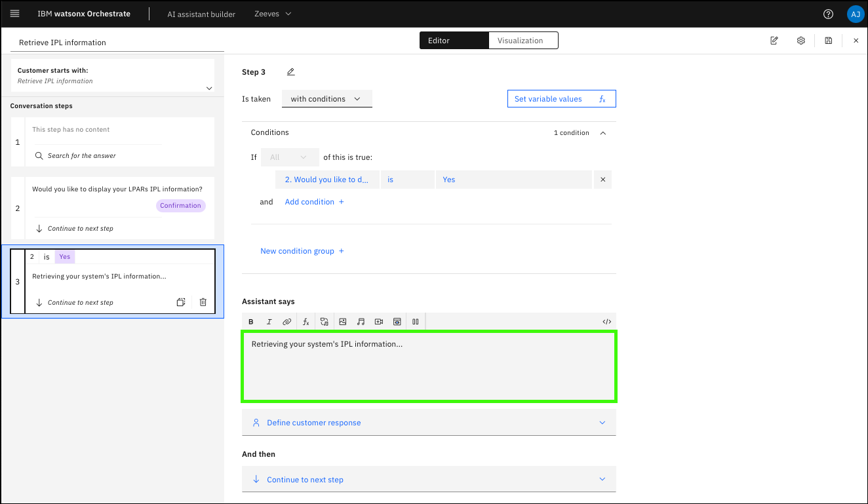Viewport: 868px width, 504px height.
Task: Apply italic formatting
Action: pos(269,322)
